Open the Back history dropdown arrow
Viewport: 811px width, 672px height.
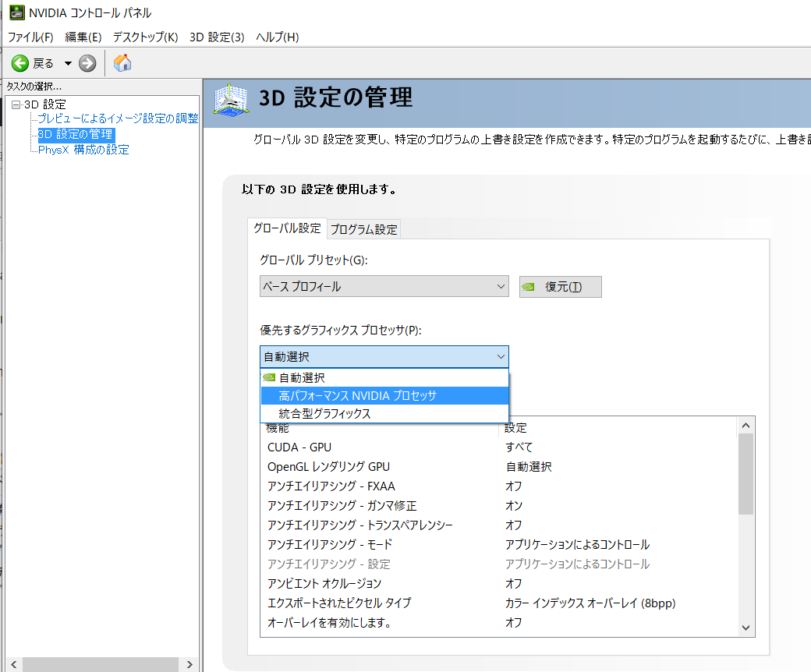click(x=68, y=64)
